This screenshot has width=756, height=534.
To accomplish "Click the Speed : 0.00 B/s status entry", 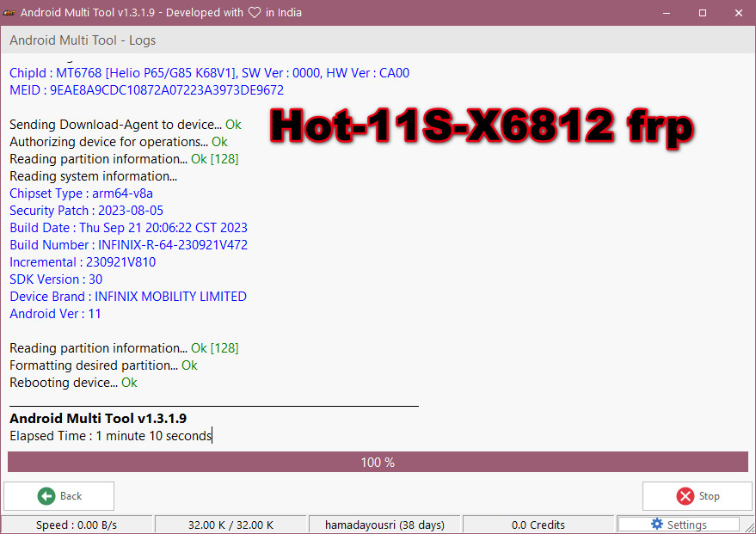I will coord(77,525).
